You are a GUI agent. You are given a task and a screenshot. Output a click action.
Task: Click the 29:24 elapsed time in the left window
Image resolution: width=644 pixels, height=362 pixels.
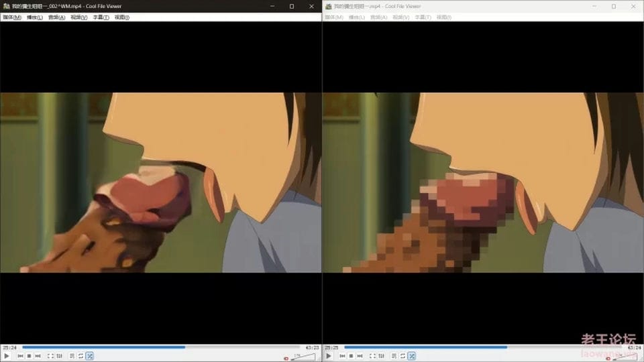[x=9, y=347]
